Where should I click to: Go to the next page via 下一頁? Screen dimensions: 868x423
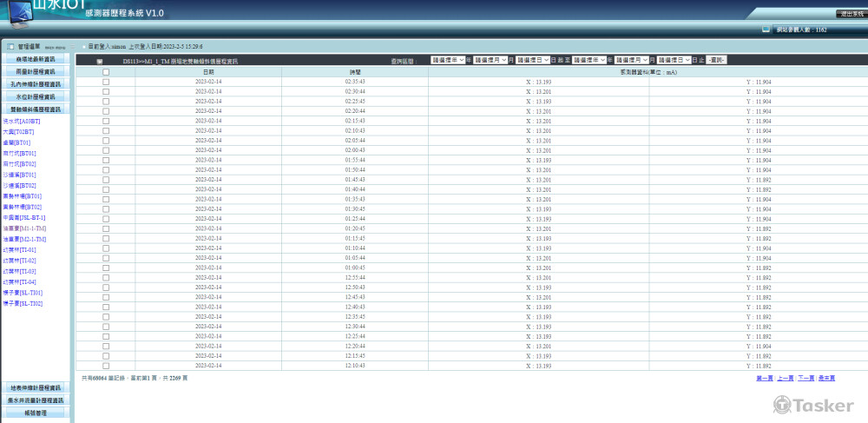click(x=806, y=379)
